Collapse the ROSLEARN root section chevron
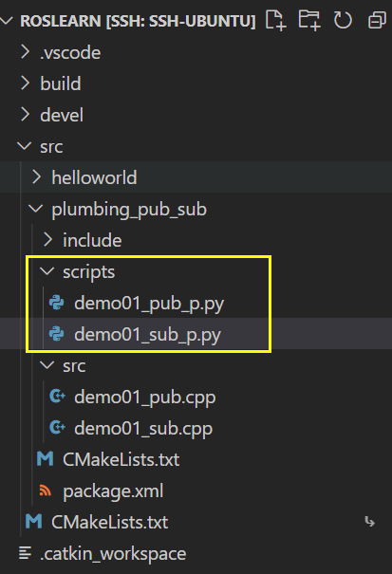Viewport: 392px width, 574px height. 7,21
